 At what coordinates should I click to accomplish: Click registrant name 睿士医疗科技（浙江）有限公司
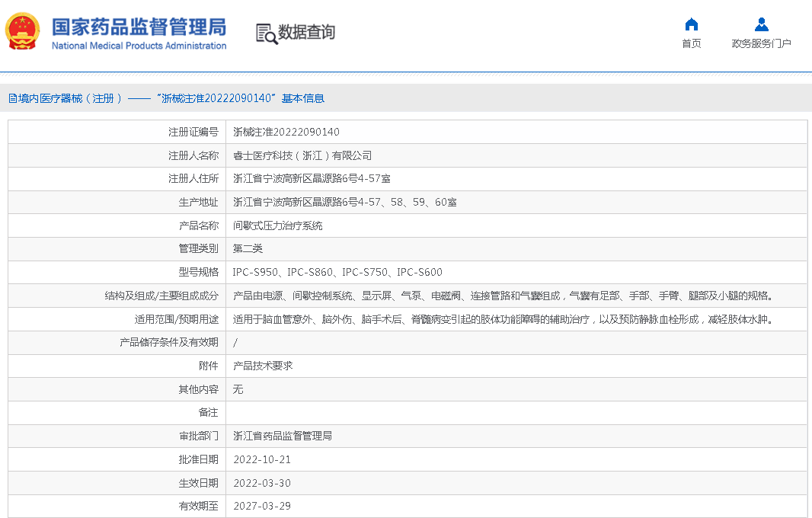coord(302,155)
